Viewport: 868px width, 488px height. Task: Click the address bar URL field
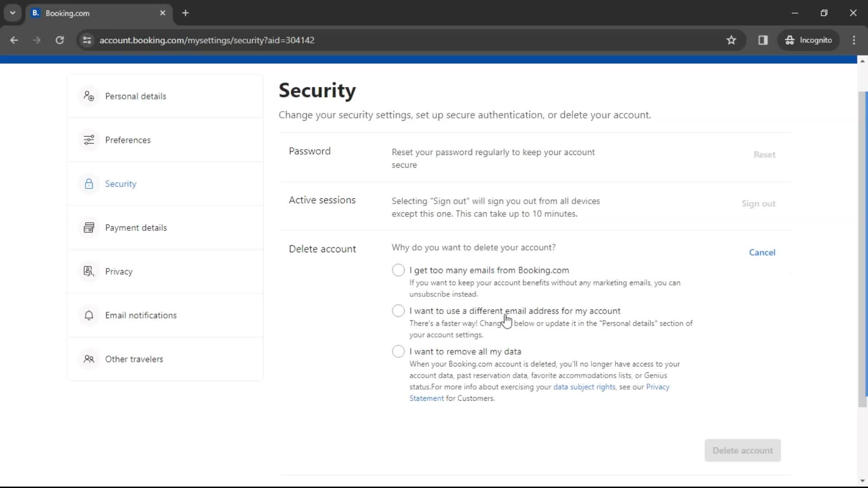206,40
